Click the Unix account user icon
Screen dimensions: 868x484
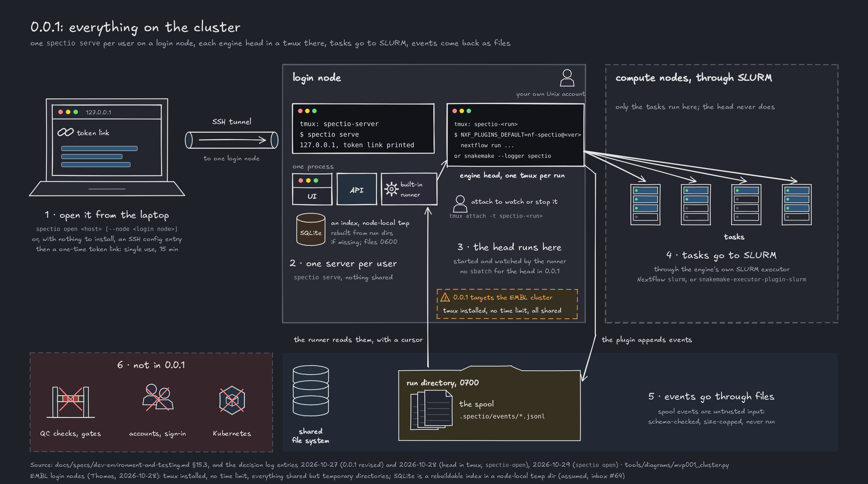567,78
